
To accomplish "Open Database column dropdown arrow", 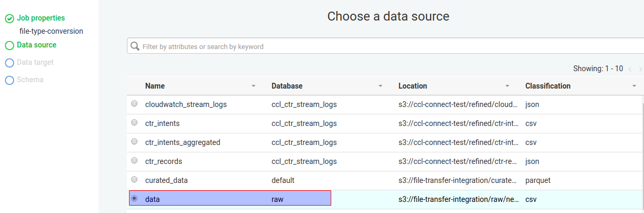I will coord(380,86).
